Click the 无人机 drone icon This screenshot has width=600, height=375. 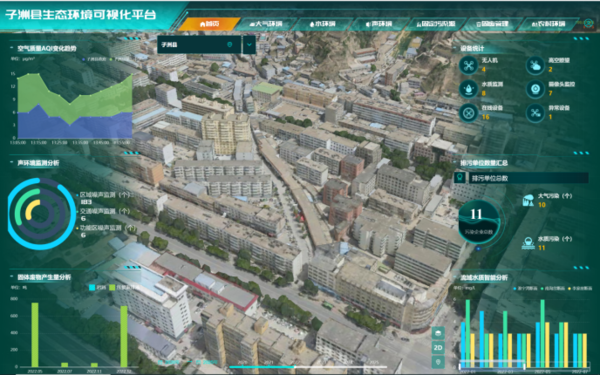468,65
